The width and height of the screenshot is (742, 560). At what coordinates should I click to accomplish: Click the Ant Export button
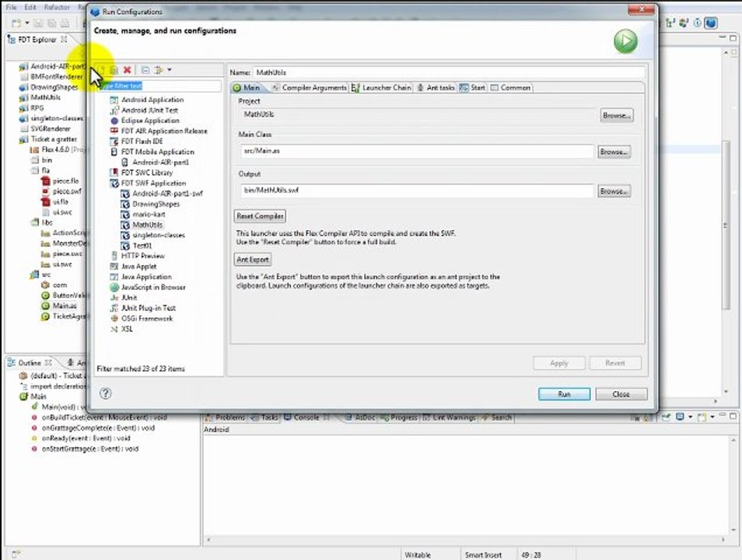click(253, 260)
